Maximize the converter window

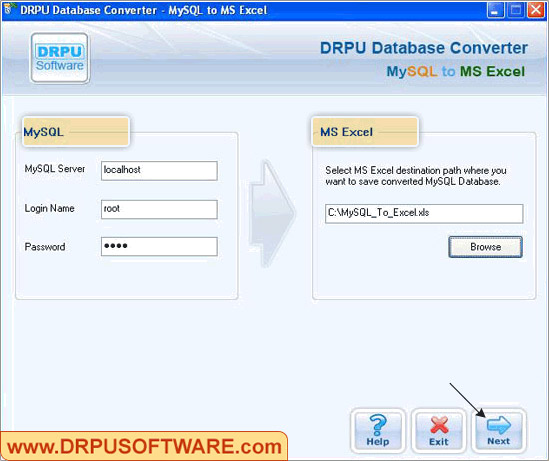(x=516, y=9)
